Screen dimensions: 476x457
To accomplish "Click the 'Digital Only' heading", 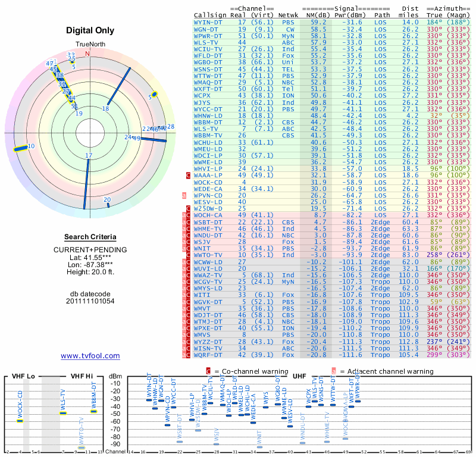I will 90,30.
